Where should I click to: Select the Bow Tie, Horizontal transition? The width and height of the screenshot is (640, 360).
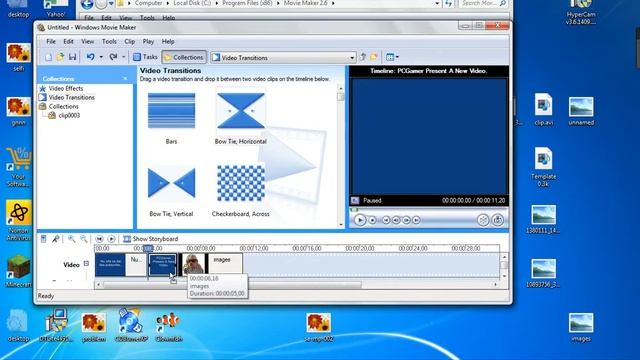[241, 111]
